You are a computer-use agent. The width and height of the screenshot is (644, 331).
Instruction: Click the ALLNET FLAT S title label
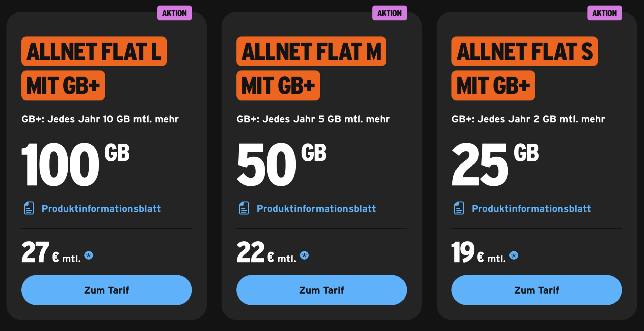point(525,51)
